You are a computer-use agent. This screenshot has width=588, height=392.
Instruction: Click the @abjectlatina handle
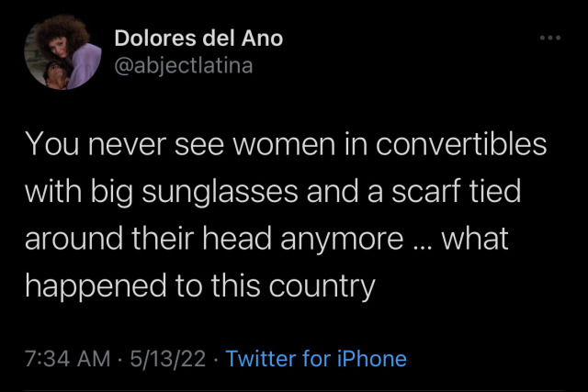point(183,64)
